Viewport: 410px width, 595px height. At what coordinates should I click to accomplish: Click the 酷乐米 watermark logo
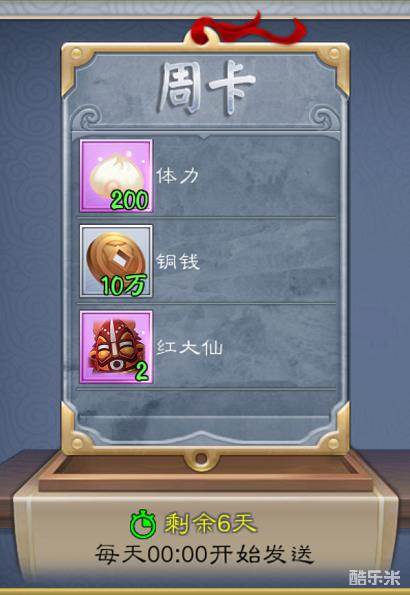[374, 577]
